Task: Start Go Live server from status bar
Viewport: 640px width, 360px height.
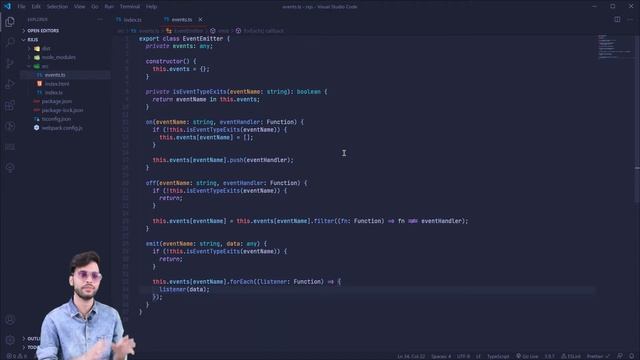Action: point(527,356)
